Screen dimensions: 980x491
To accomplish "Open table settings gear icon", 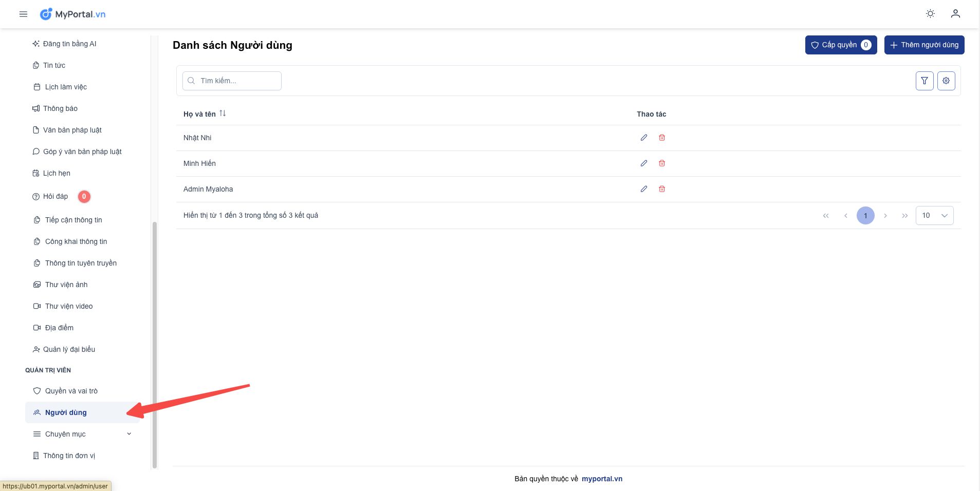I will coord(946,81).
